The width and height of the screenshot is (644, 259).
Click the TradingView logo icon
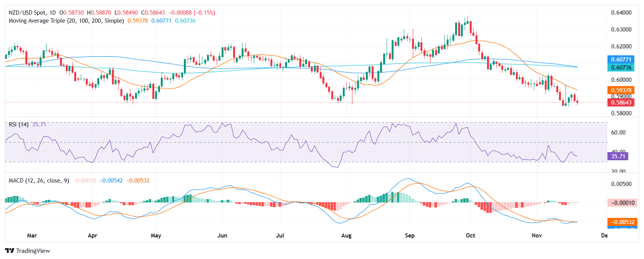point(10,251)
